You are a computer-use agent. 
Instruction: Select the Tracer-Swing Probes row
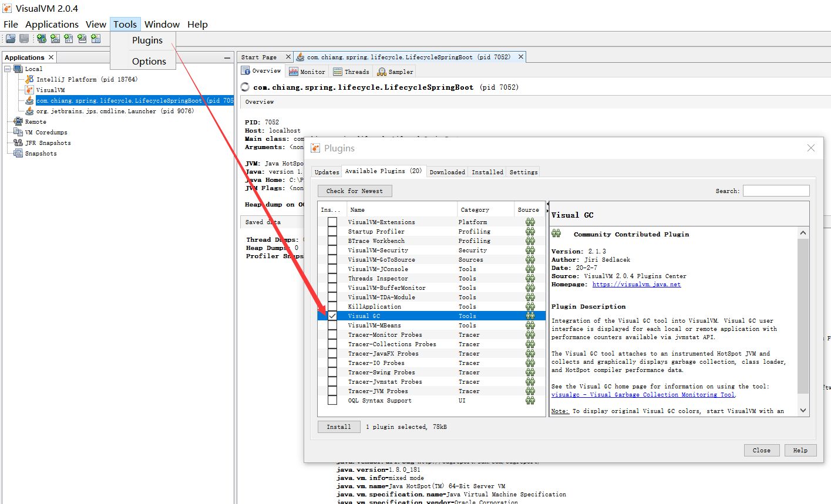pyautogui.click(x=432, y=372)
